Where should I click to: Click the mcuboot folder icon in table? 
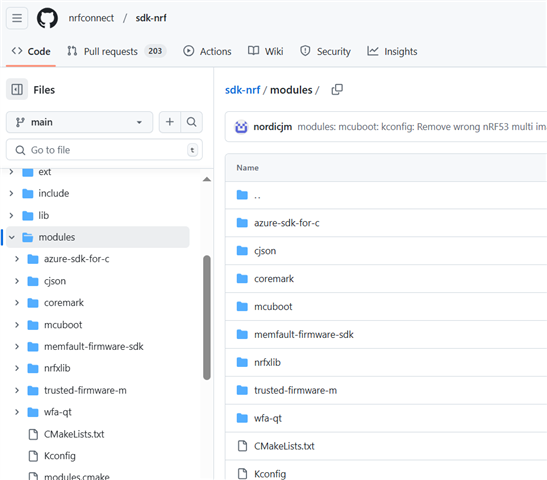pos(242,306)
